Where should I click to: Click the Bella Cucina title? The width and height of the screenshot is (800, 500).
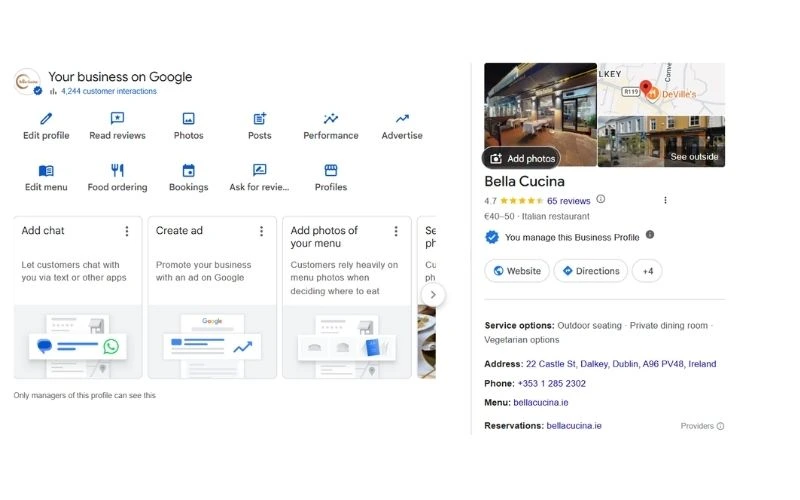pyautogui.click(x=524, y=182)
